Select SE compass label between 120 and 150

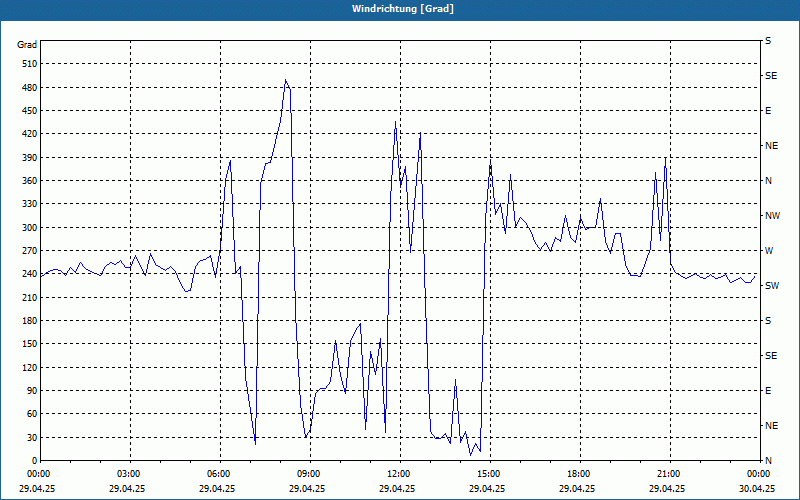771,356
